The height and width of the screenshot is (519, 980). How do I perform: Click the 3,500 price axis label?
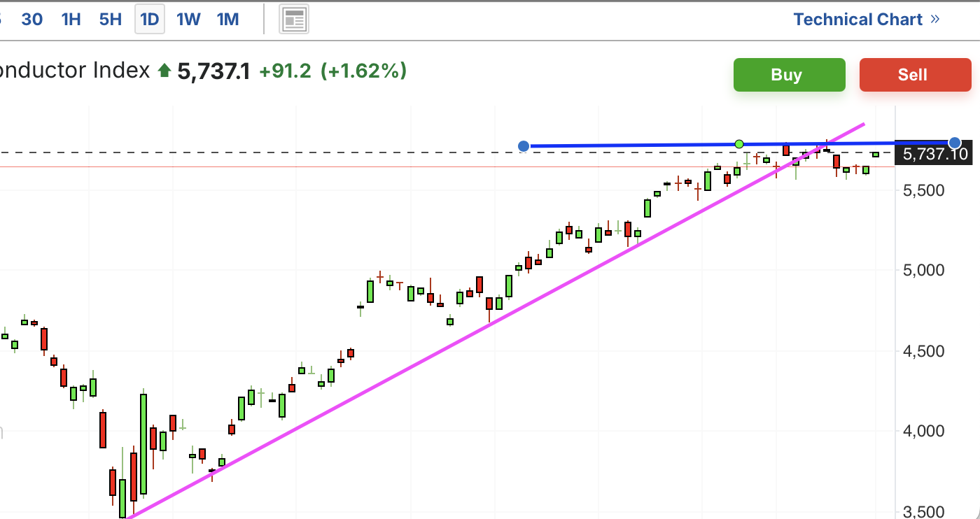click(923, 512)
